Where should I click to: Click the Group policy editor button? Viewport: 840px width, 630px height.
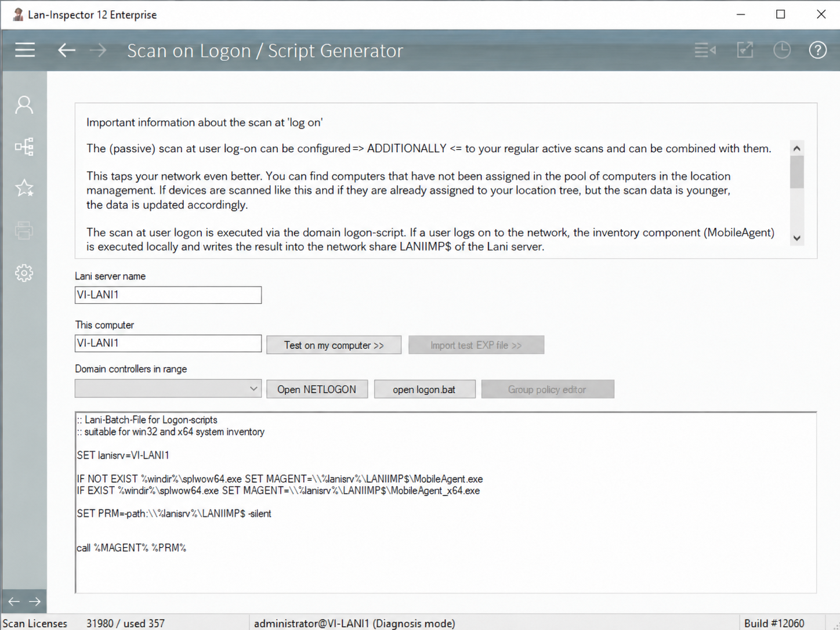click(x=548, y=389)
